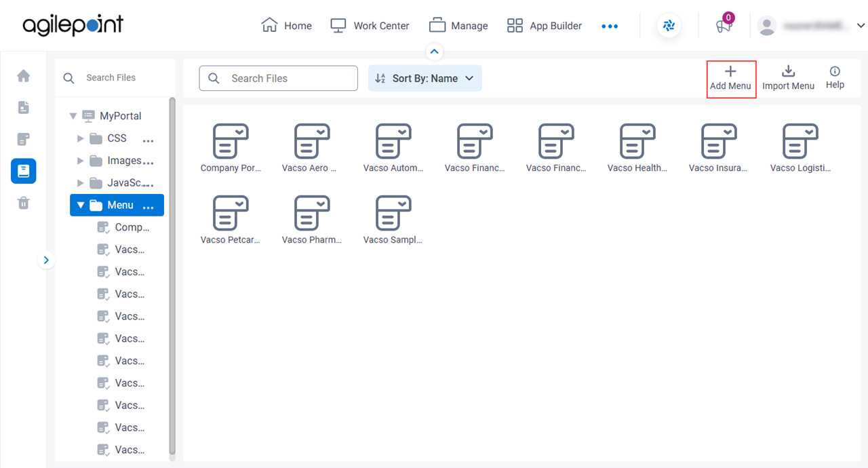Viewport: 868px width, 468px height.
Task: Open the notifications megaphone icon
Action: pos(724,26)
